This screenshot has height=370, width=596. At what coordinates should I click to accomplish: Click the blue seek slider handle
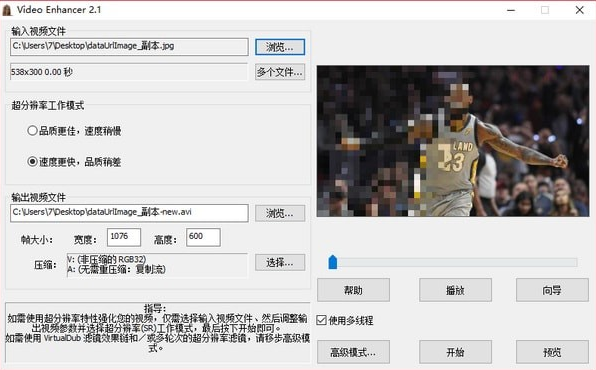point(333,262)
